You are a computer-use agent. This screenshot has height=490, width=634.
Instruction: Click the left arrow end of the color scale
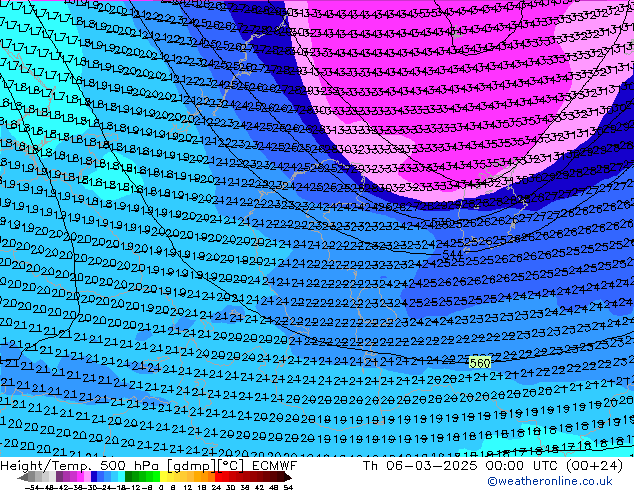point(22,477)
